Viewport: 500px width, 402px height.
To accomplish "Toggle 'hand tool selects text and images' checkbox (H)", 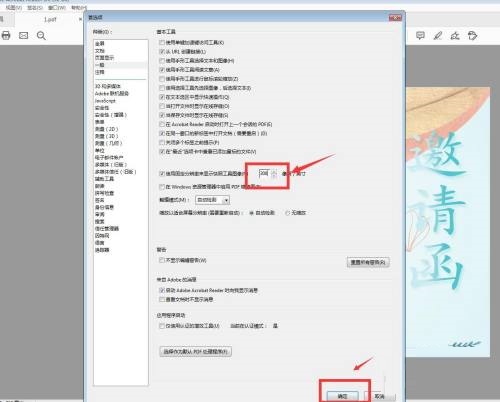I will tap(162, 61).
